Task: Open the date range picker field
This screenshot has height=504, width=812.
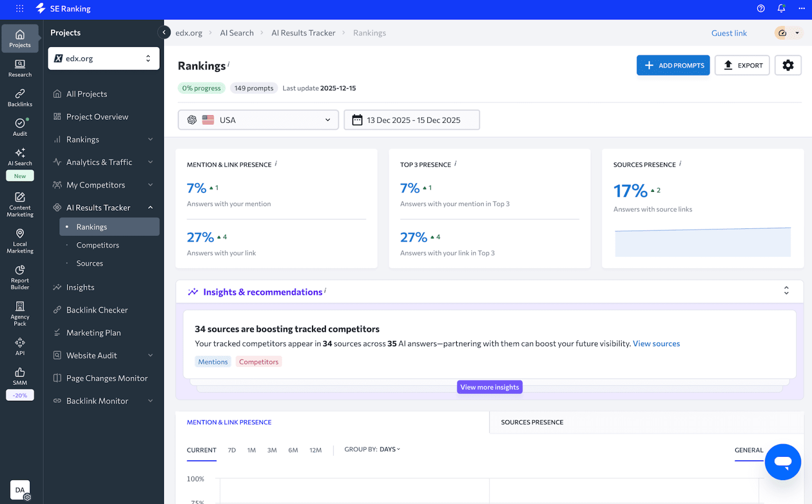Action: pos(412,120)
